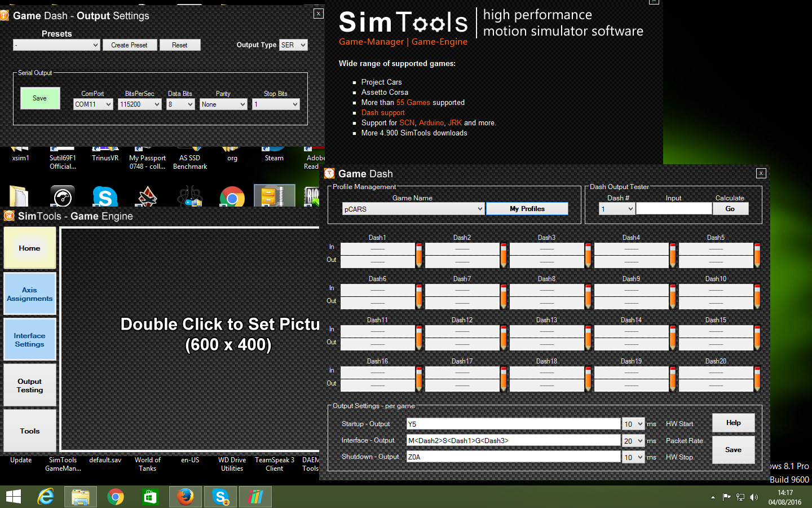Follow the Game-Manager link

(x=372, y=42)
